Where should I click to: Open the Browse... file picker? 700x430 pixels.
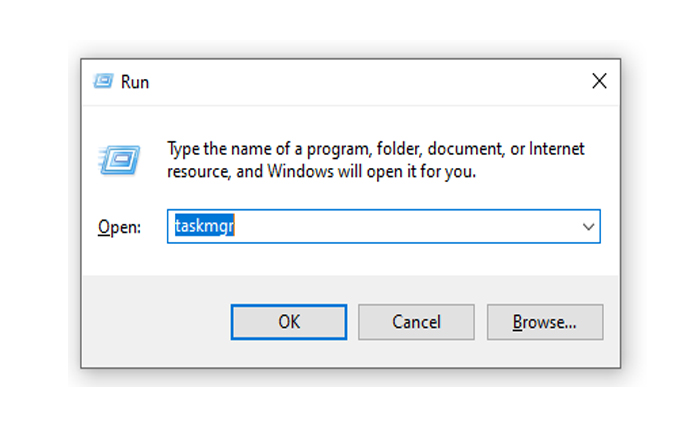tap(544, 322)
